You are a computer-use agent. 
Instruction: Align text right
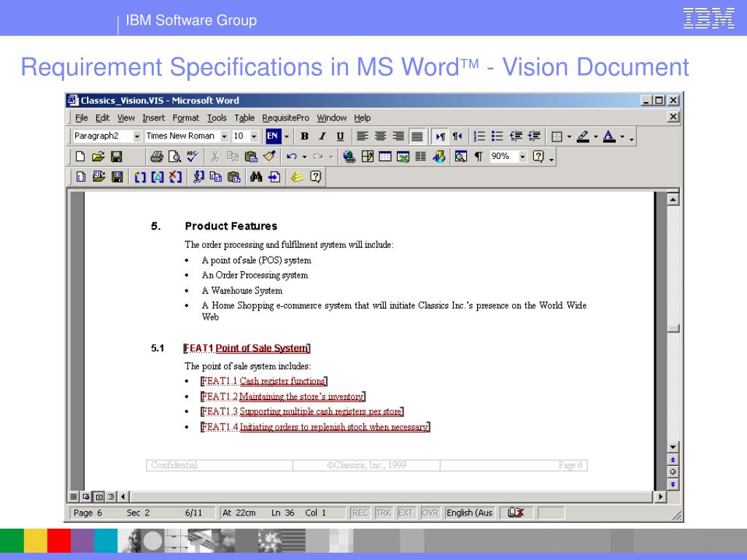(398, 136)
